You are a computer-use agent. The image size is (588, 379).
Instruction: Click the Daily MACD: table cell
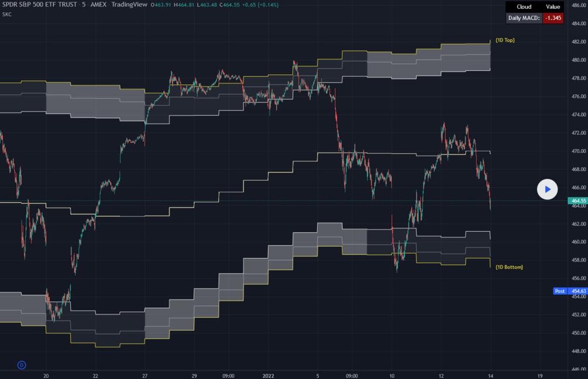pyautogui.click(x=524, y=18)
